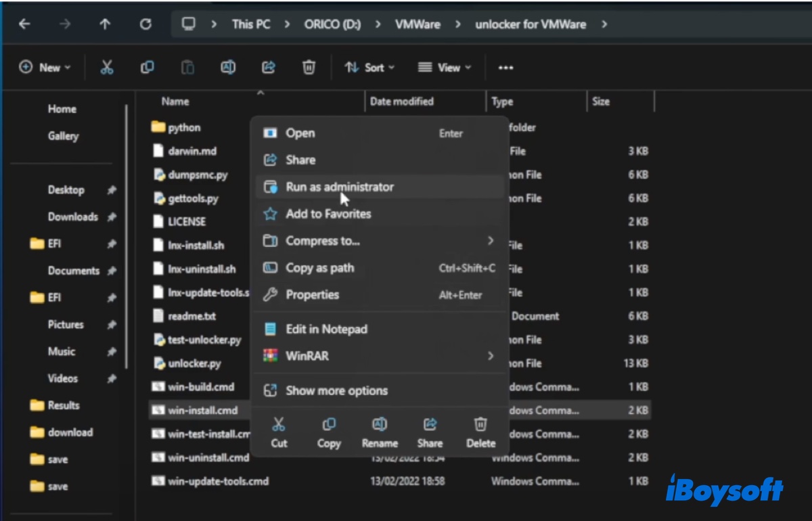
Task: Click the Cut scissors icon in toolbar
Action: click(x=106, y=67)
